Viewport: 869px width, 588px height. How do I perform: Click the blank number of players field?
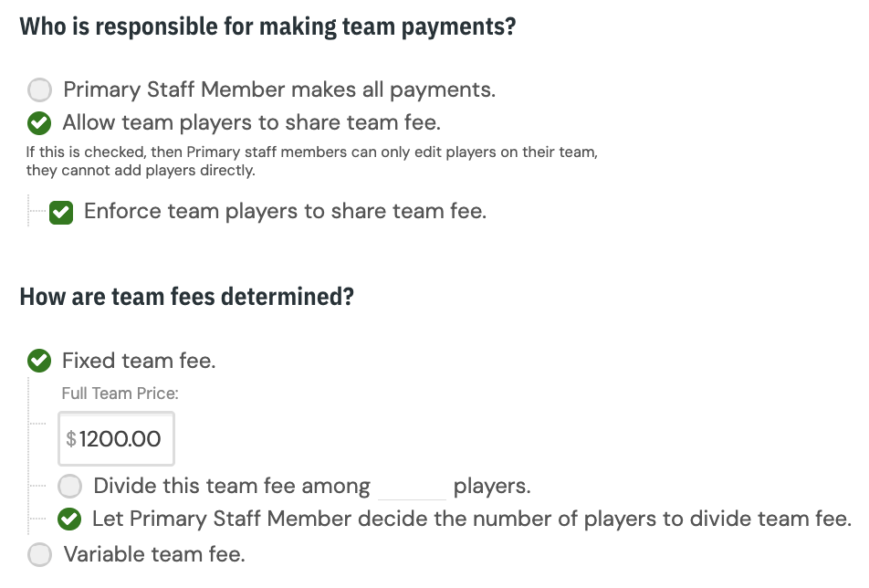[412, 487]
